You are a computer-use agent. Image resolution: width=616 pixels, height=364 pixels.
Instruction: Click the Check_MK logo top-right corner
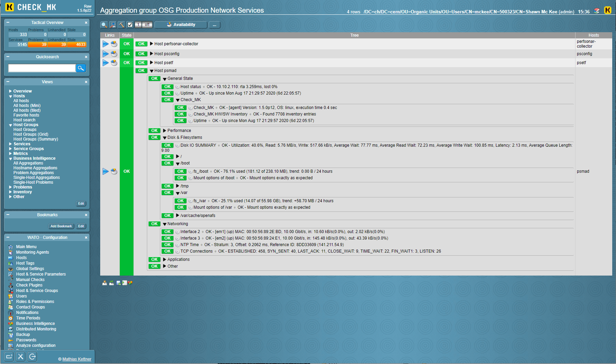607,10
